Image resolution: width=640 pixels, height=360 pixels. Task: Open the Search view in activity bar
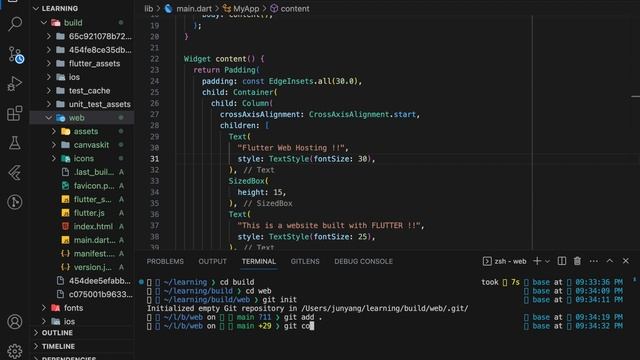click(x=15, y=24)
